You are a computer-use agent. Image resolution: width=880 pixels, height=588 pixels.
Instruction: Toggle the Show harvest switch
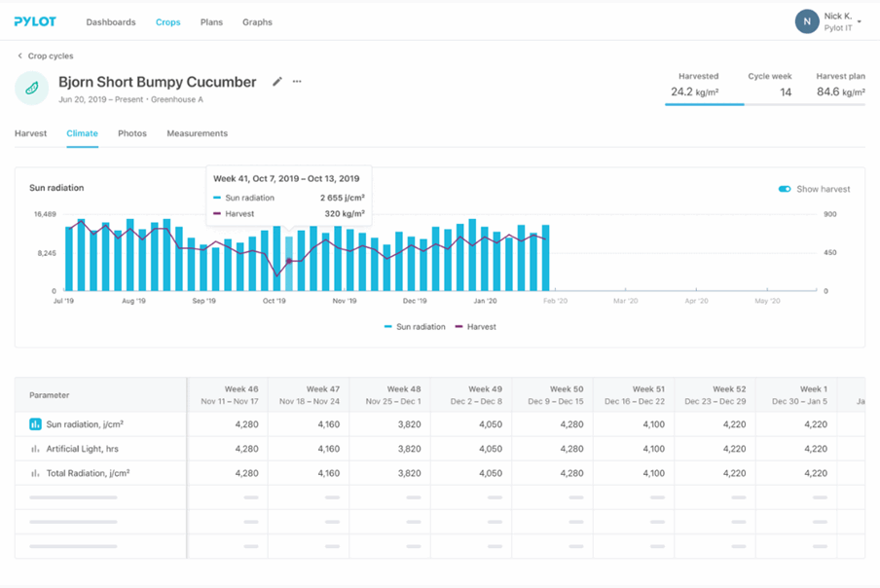[x=785, y=189]
